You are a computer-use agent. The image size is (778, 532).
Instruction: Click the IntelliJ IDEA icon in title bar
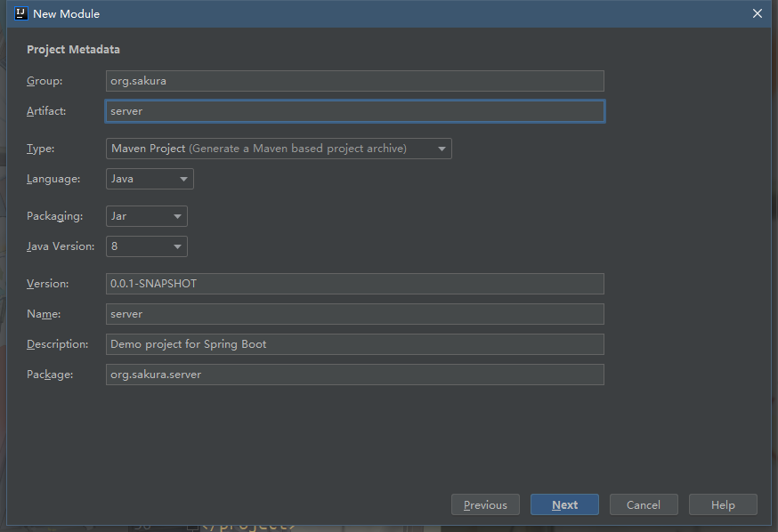pos(21,13)
